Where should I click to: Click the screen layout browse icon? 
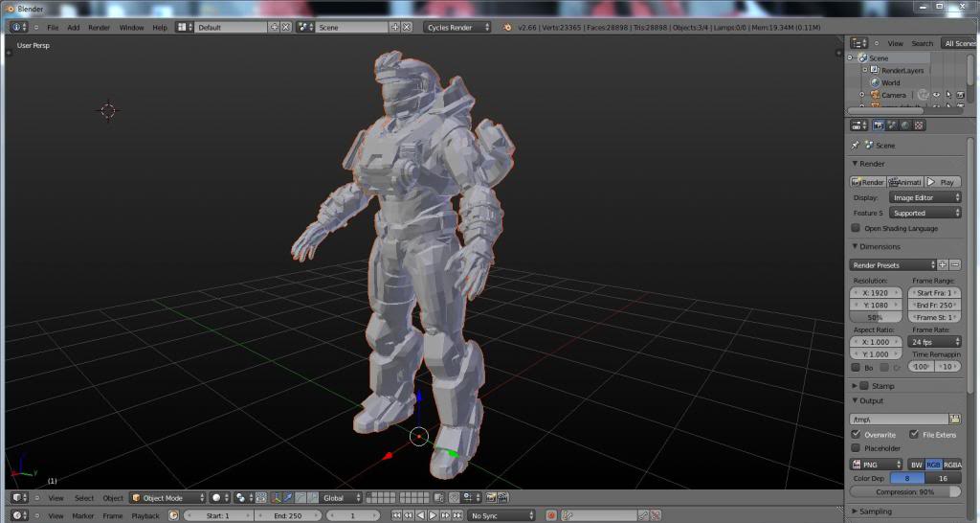click(x=184, y=28)
